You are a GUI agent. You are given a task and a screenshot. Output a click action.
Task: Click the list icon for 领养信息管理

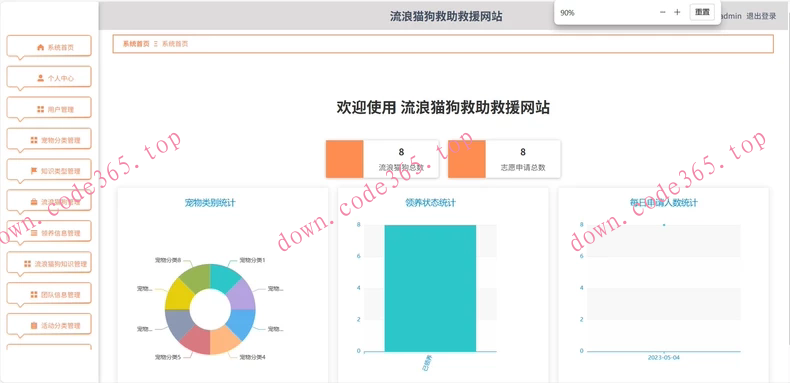[34, 233]
